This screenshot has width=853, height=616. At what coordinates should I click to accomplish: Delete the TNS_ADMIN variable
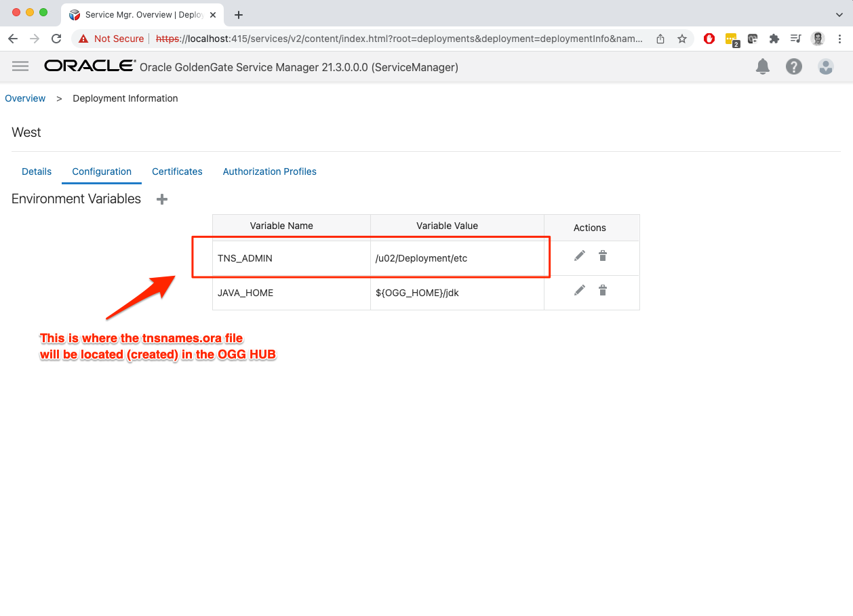tap(603, 255)
